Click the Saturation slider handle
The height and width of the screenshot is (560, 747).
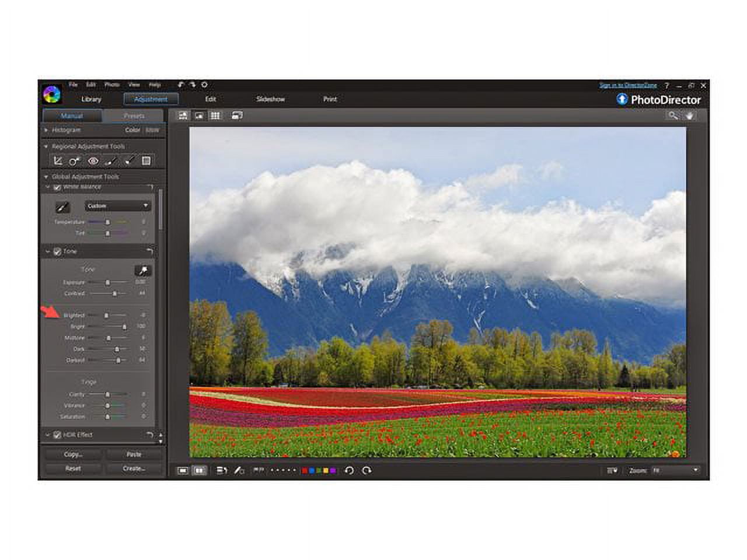click(107, 417)
